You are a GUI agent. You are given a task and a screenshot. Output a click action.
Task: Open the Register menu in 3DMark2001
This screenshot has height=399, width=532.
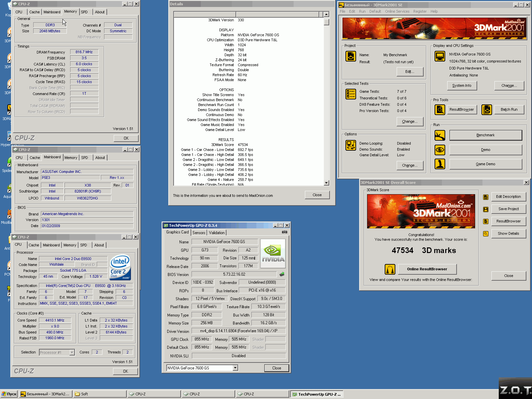[420, 11]
